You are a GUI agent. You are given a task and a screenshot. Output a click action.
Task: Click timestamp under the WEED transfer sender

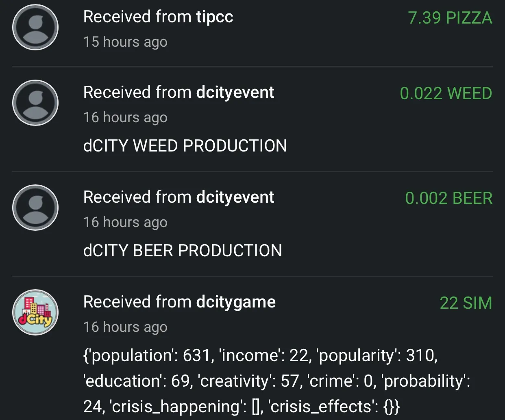(125, 117)
